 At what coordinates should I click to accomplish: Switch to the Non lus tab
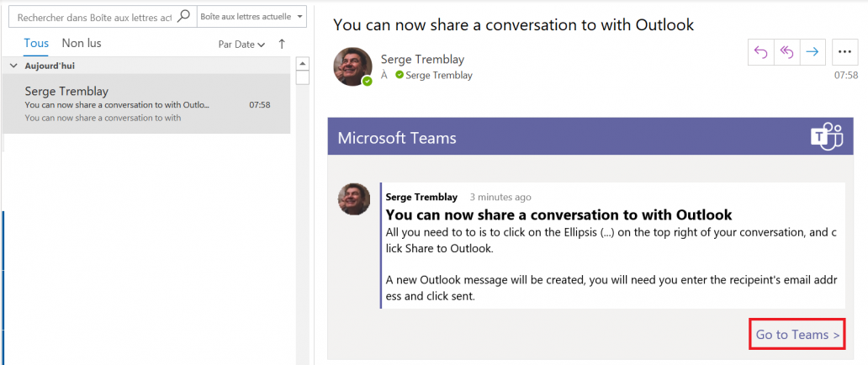click(82, 43)
